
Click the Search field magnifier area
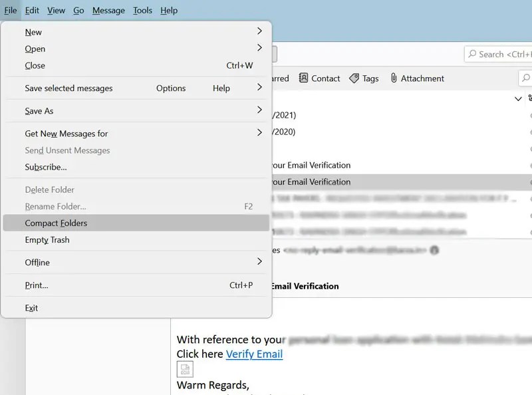[x=472, y=54]
